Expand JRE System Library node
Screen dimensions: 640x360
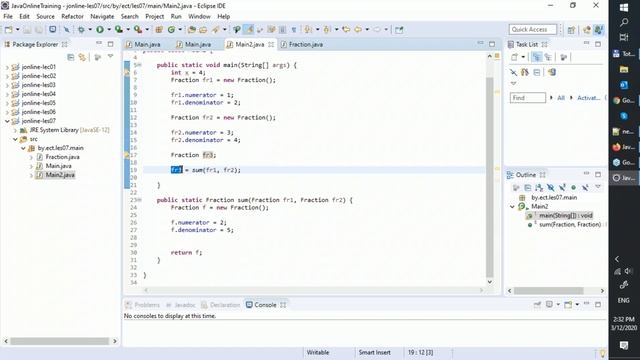click(15, 130)
